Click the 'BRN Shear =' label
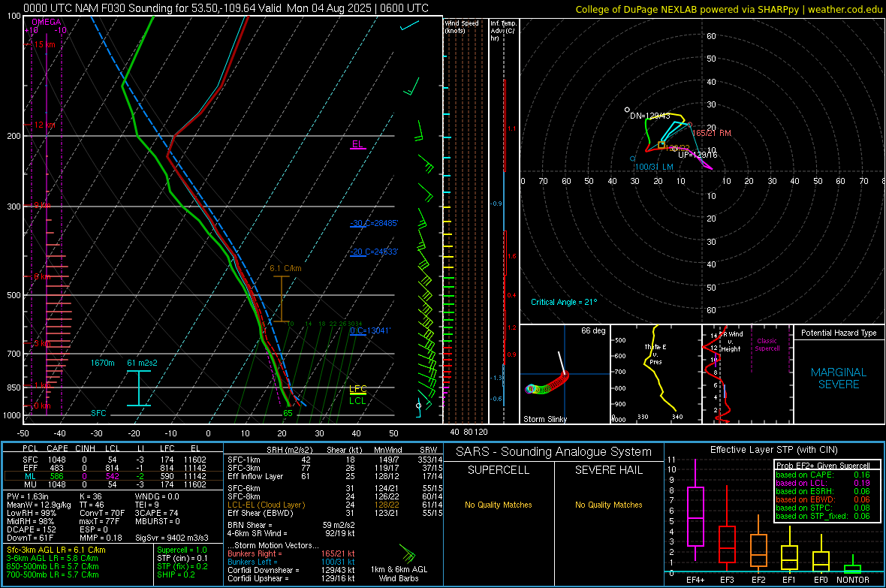The height and width of the screenshot is (588, 886). click(x=250, y=525)
